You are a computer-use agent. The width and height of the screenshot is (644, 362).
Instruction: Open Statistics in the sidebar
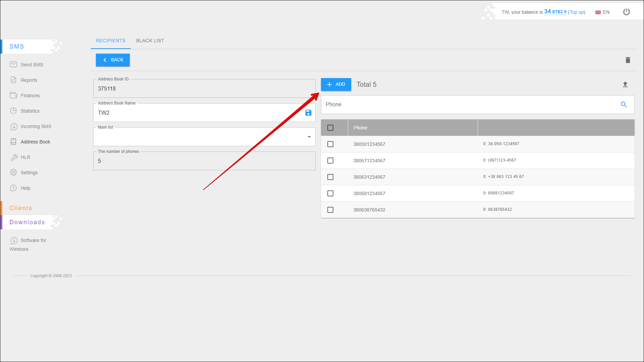pos(30,111)
